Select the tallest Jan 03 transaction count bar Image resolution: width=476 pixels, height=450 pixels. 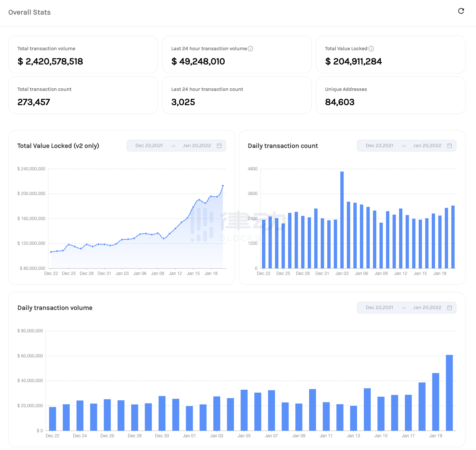click(x=342, y=220)
